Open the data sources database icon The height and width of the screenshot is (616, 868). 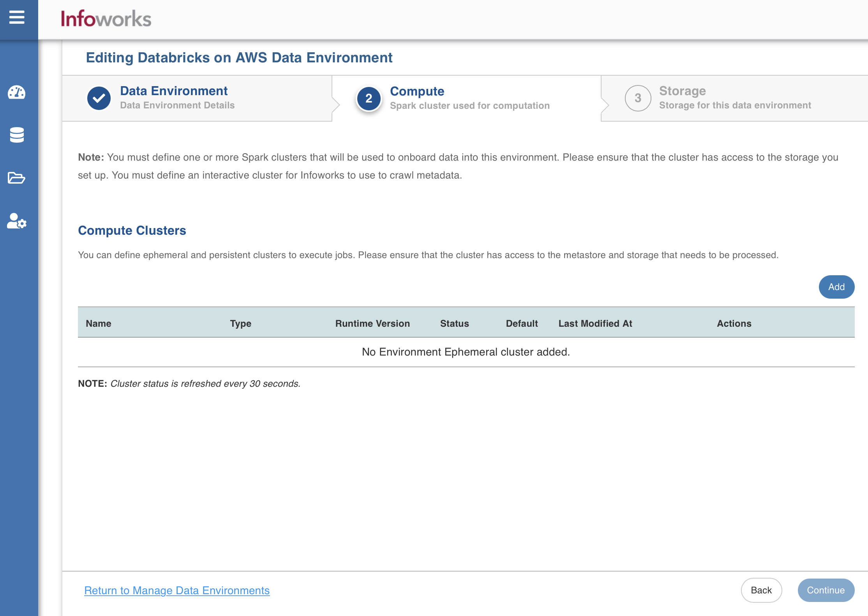click(x=17, y=135)
